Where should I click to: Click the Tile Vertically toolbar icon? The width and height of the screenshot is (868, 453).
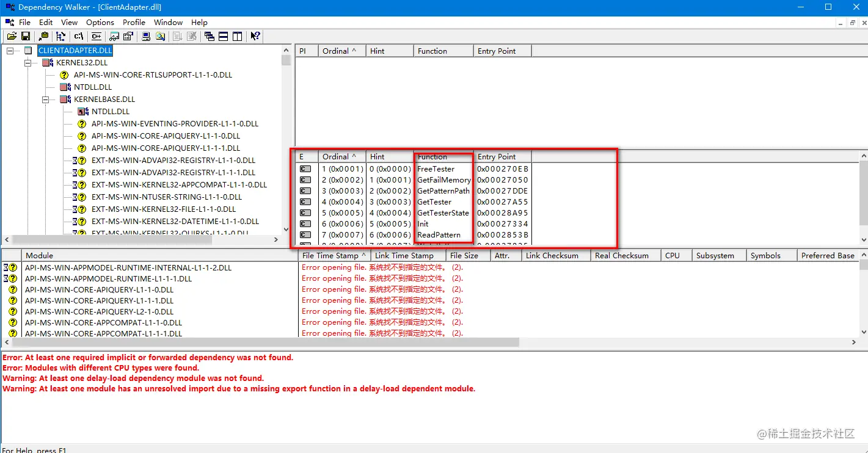point(238,37)
